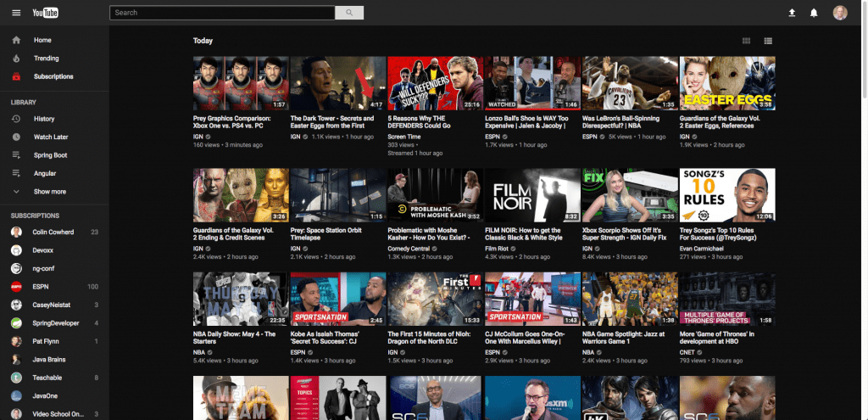This screenshot has width=868, height=420.
Task: Open 5 Reasons Why THE DEFENDERS title
Action: [419, 122]
